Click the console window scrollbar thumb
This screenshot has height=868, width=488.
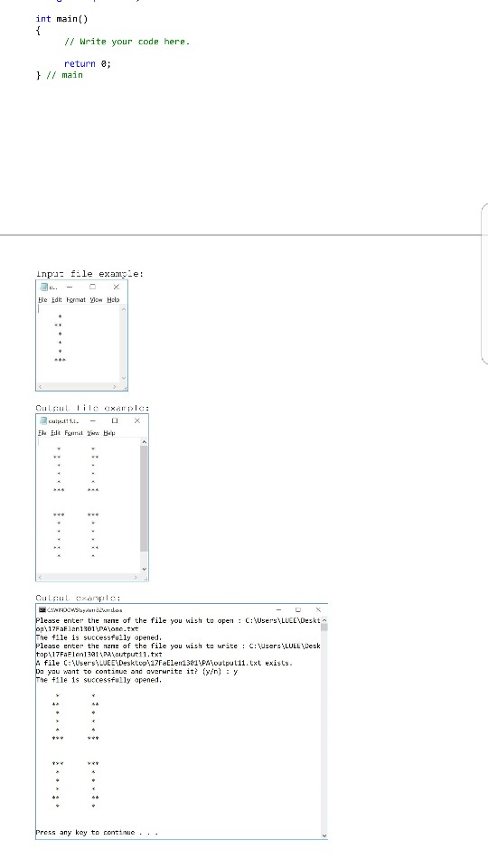pyautogui.click(x=324, y=627)
